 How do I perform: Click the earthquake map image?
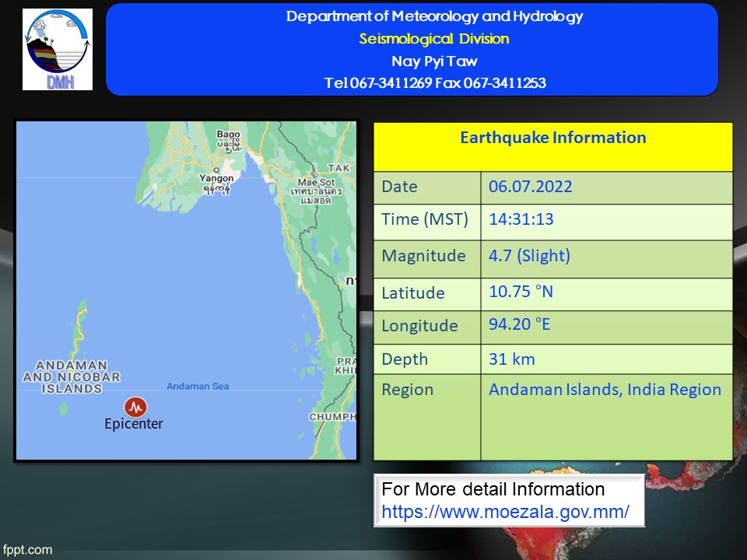click(x=186, y=290)
